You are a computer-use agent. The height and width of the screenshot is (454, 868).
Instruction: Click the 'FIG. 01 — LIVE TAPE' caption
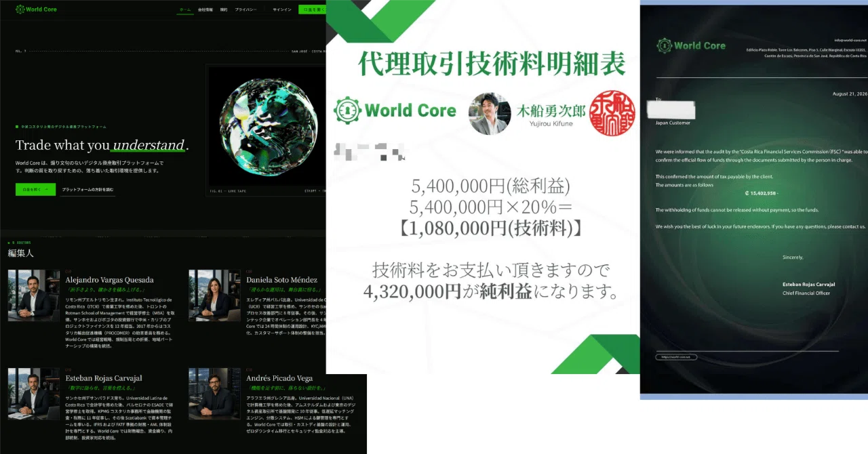click(x=229, y=192)
